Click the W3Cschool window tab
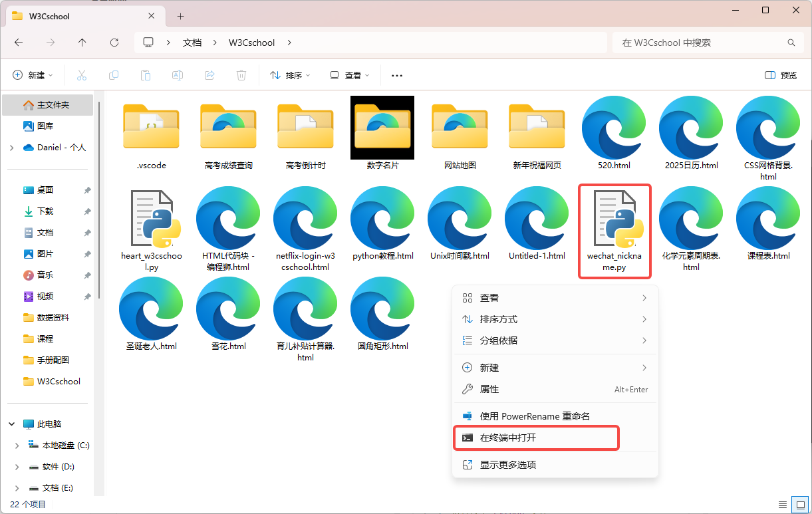This screenshot has height=514, width=812. [84, 17]
